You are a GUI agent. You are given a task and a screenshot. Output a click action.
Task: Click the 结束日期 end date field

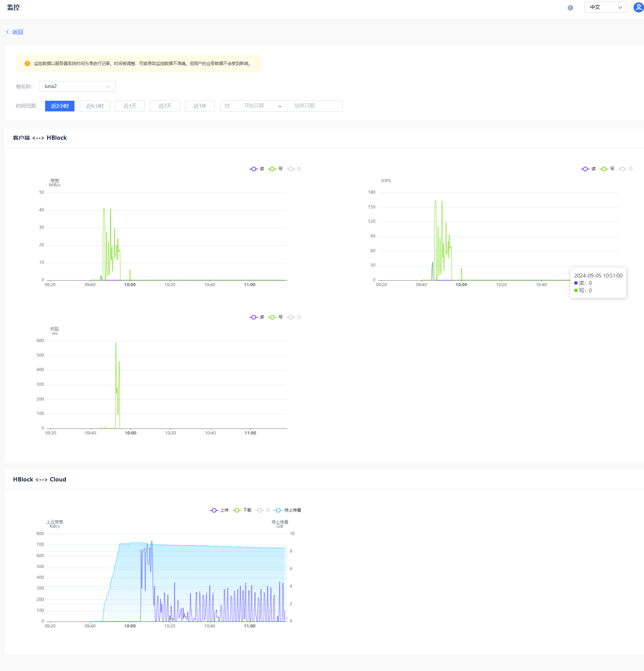(x=304, y=106)
